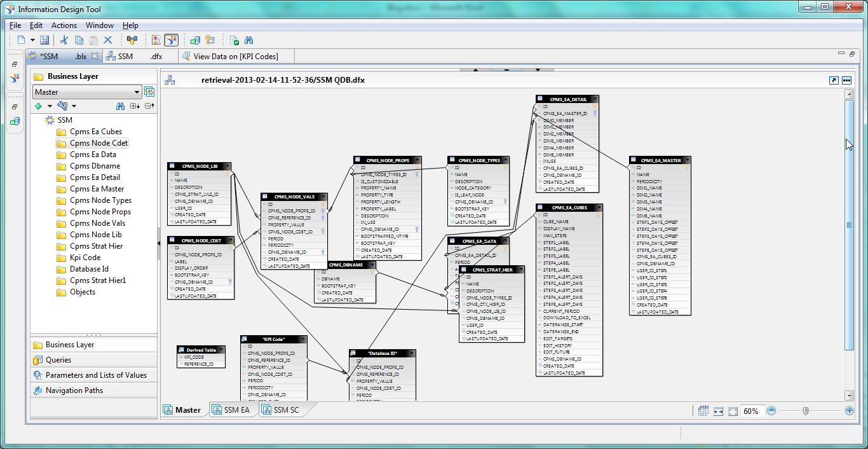Click the zoom in plus button
The image size is (868, 449).
point(849,411)
